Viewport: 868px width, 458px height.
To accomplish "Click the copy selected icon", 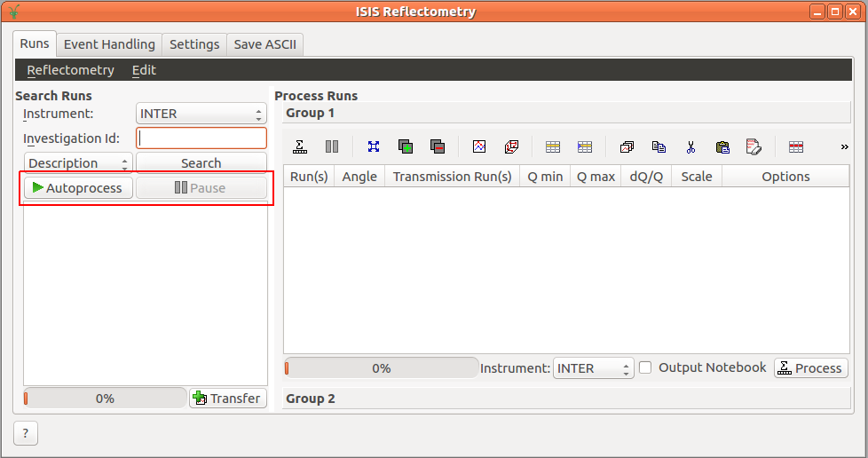I will point(659,146).
